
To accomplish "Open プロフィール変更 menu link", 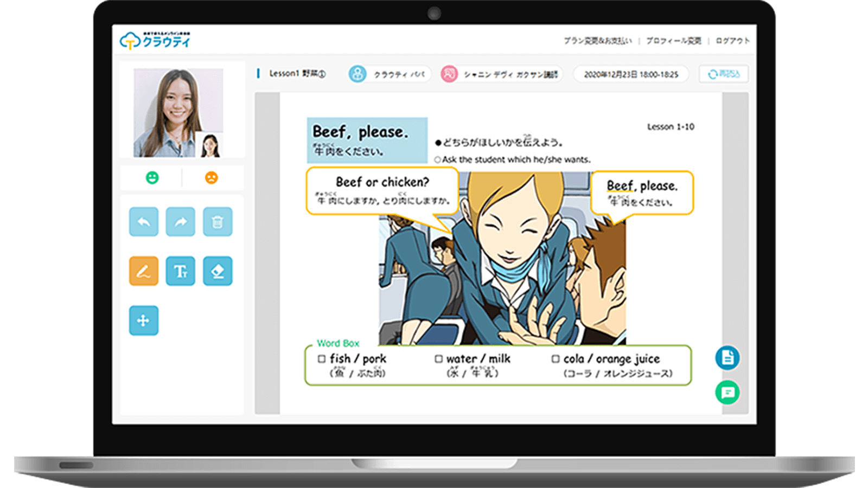I will coord(673,41).
